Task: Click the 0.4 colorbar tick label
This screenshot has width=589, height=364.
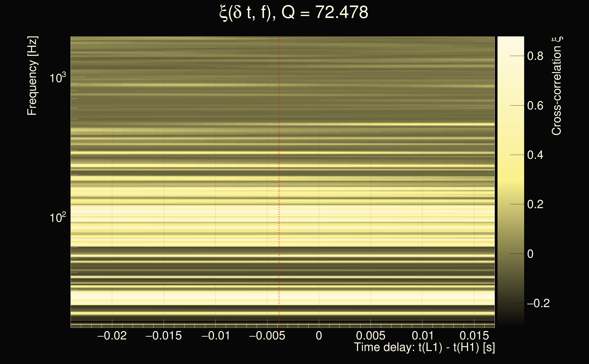Action: click(535, 155)
